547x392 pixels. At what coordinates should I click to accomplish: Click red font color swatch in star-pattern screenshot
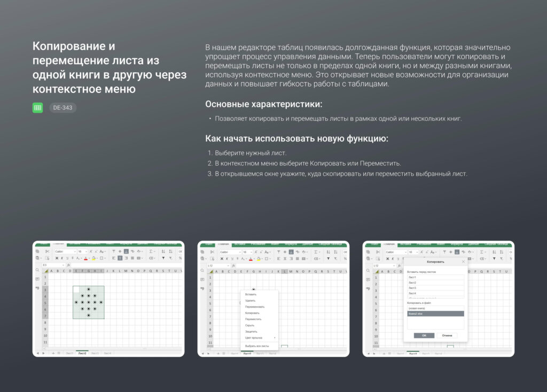[85, 258]
